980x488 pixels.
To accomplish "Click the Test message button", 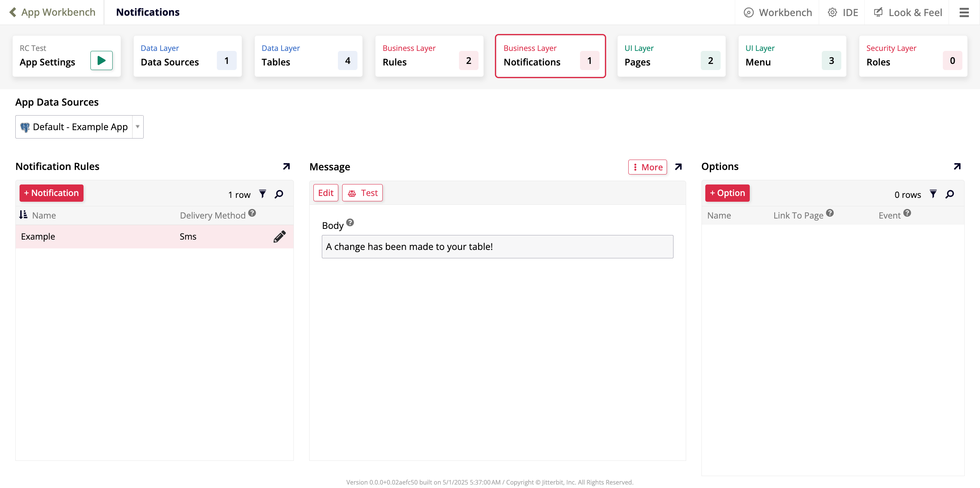I will 362,193.
